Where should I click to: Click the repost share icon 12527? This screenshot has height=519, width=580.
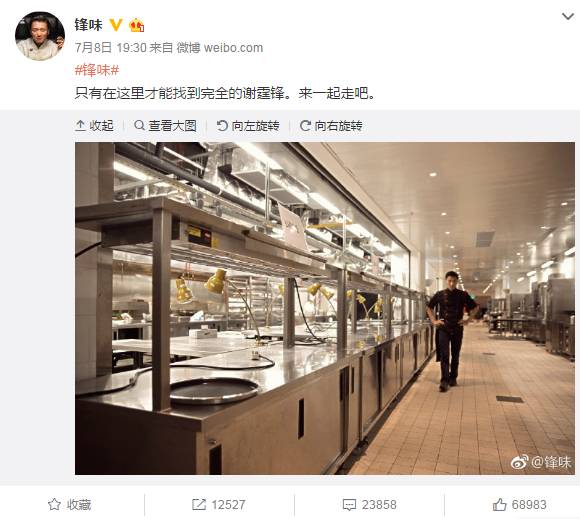coord(199,505)
